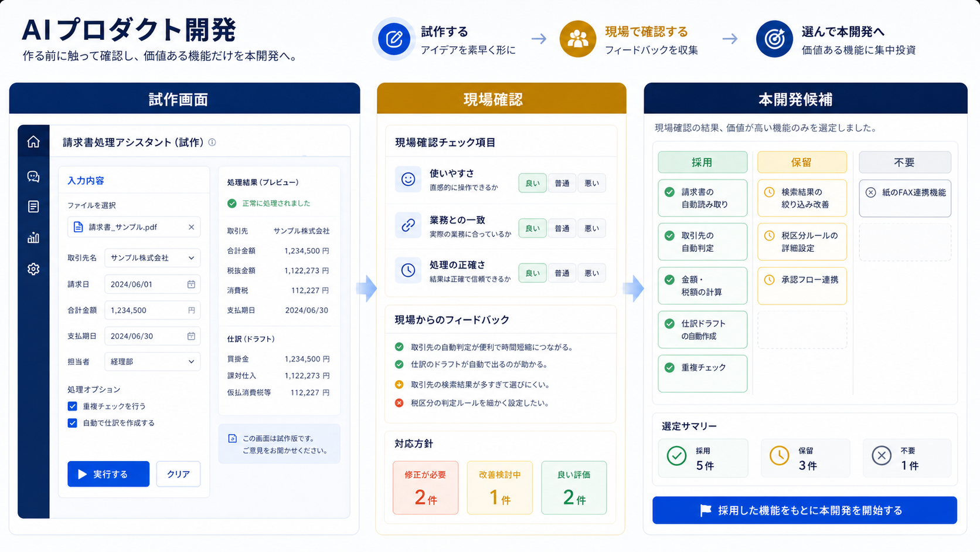980x552 pixels.
Task: Select the 現場確認 panel header
Action: coord(501,99)
